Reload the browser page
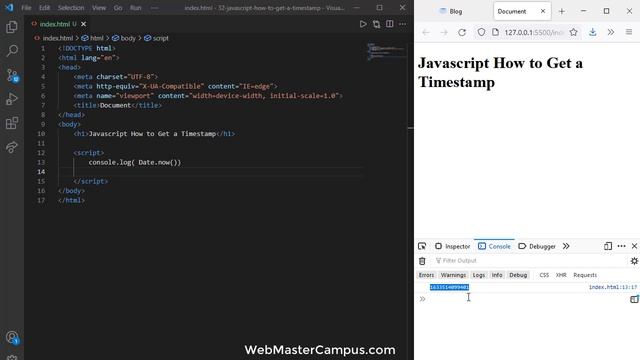The width and height of the screenshot is (640, 360). 462,32
